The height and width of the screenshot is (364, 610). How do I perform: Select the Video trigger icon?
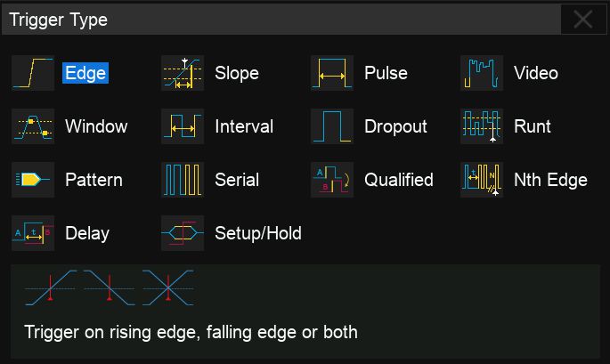click(x=482, y=73)
